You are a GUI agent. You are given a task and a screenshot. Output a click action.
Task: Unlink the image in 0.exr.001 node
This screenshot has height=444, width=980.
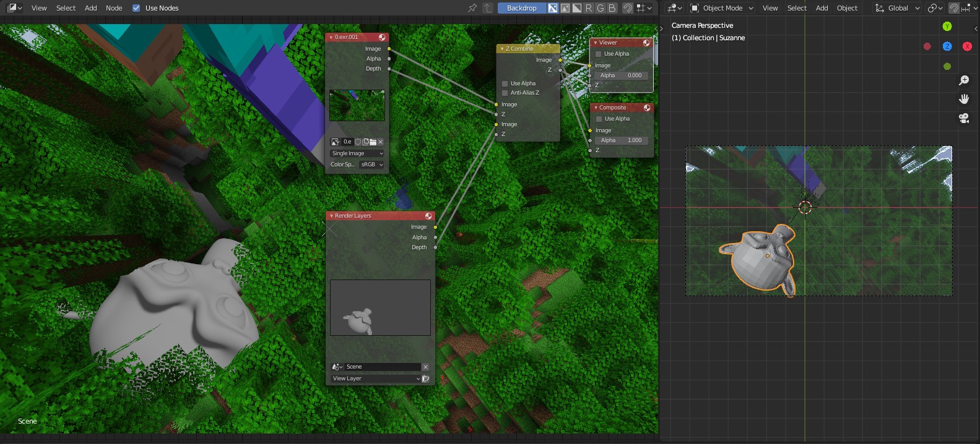(x=381, y=142)
